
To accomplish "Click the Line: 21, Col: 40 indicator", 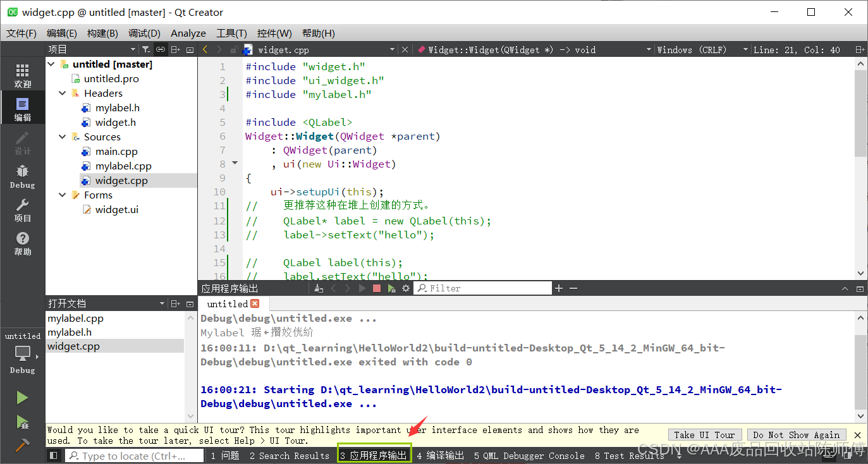I will pyautogui.click(x=797, y=49).
